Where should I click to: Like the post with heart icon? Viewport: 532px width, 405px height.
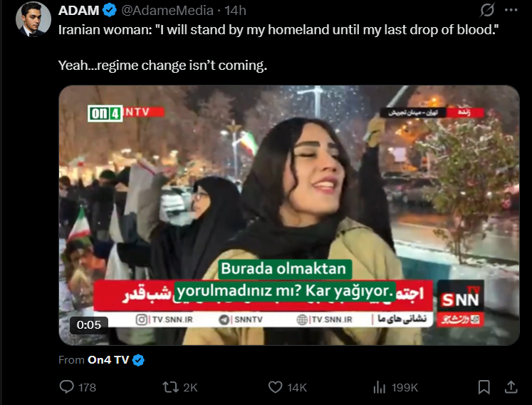coord(275,387)
